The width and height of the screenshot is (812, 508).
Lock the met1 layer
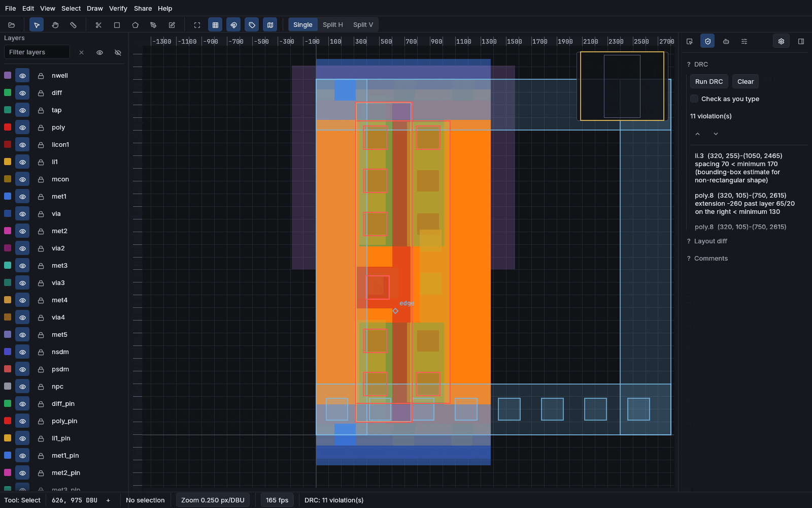click(x=41, y=197)
